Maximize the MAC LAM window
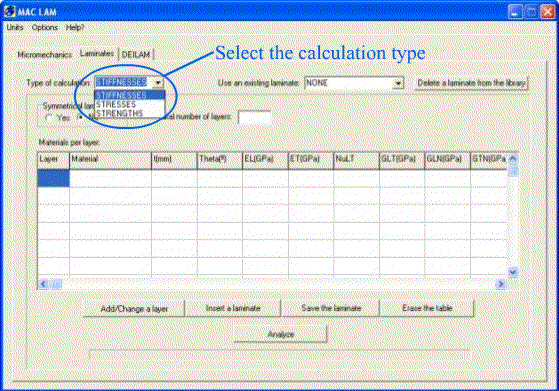The height and width of the screenshot is (391, 559). click(532, 12)
